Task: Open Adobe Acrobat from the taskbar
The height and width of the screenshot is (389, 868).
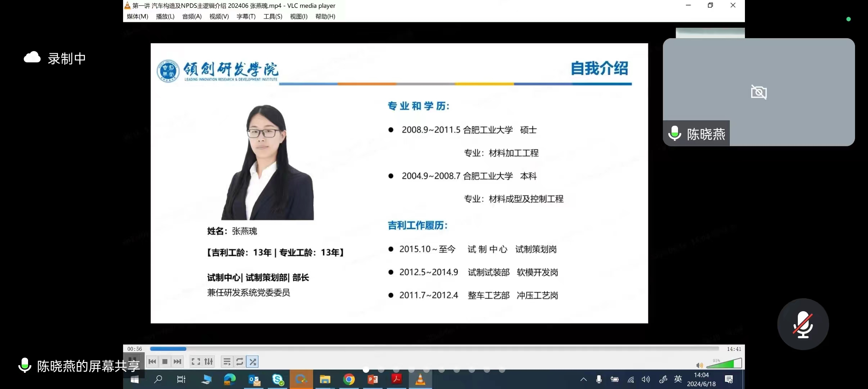Action: 397,379
